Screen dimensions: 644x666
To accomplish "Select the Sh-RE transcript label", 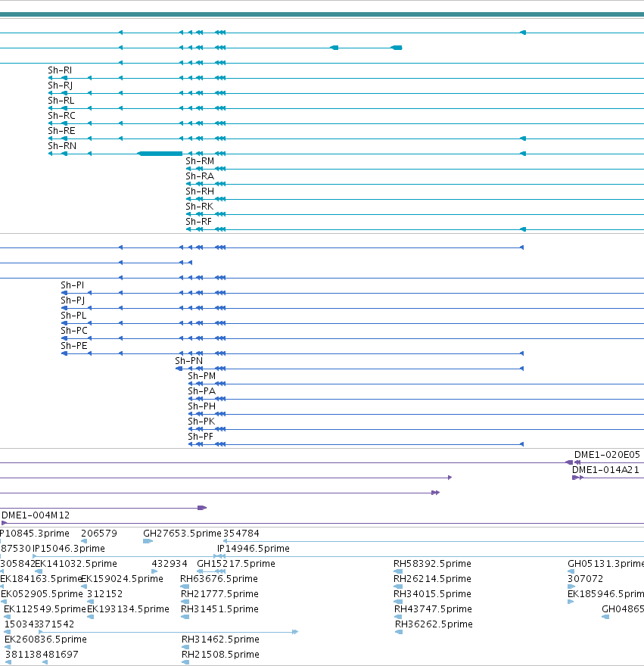I will coord(61,131).
